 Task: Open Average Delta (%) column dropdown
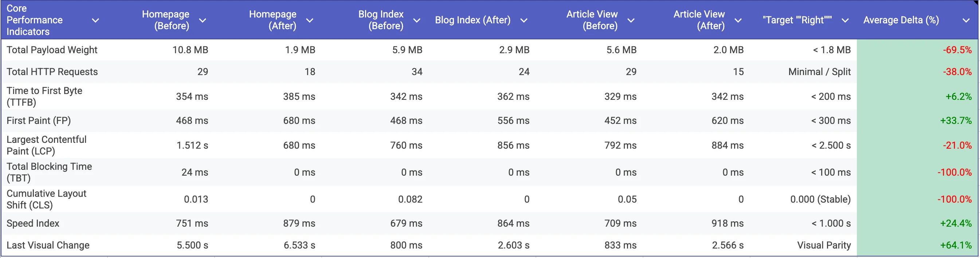pyautogui.click(x=966, y=20)
